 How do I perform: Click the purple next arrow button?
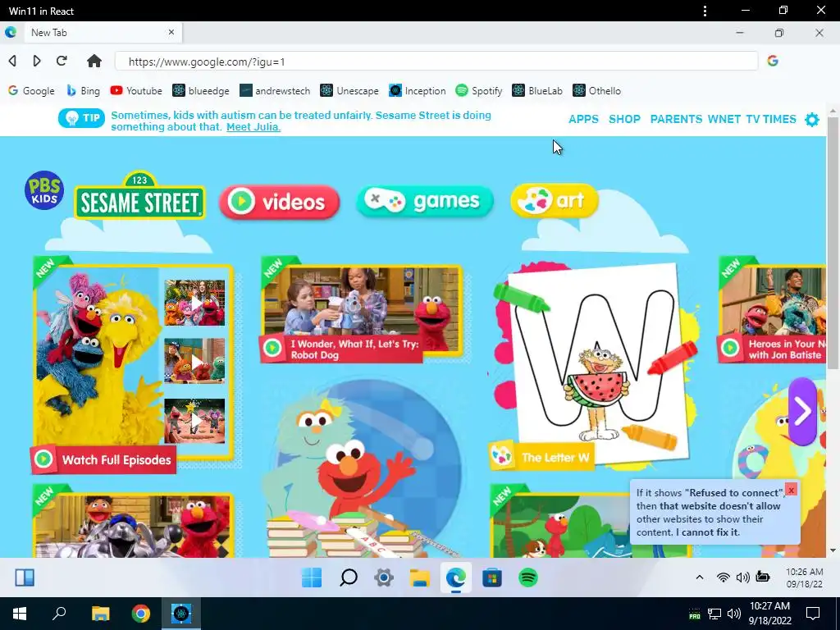pyautogui.click(x=802, y=412)
